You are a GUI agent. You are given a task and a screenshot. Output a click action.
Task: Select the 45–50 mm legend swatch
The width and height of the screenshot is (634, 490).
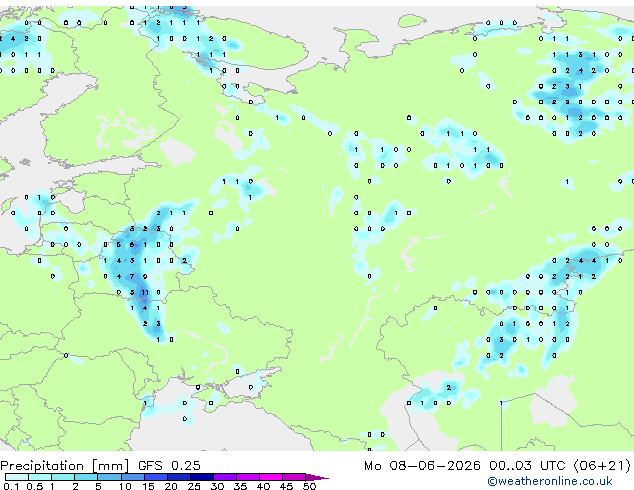coord(294,477)
